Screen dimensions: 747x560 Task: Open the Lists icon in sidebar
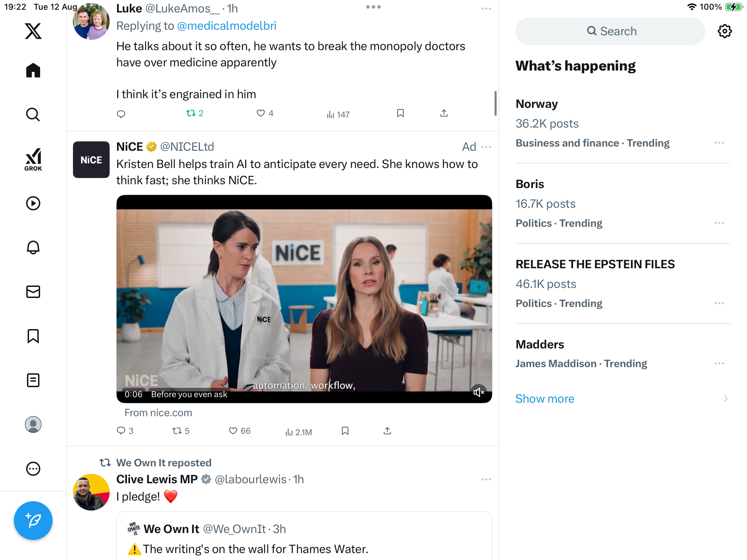point(33,380)
